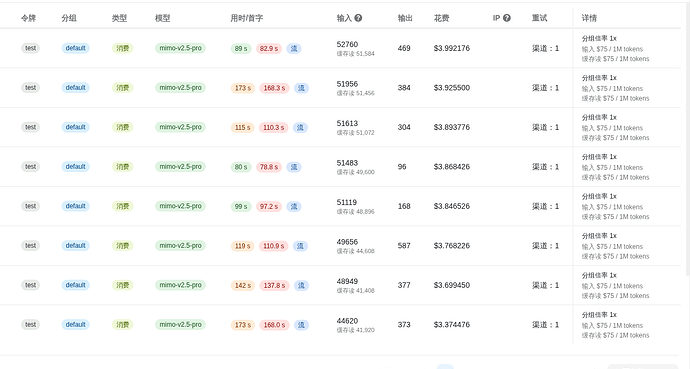
Task: Click the 173 s tag in the $3.925500 row
Action: [242, 88]
